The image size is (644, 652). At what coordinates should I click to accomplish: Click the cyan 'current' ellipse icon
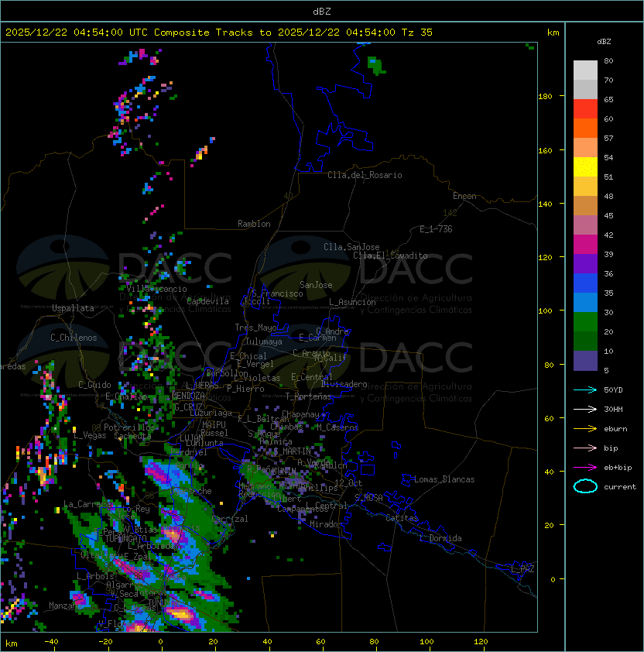(585, 486)
